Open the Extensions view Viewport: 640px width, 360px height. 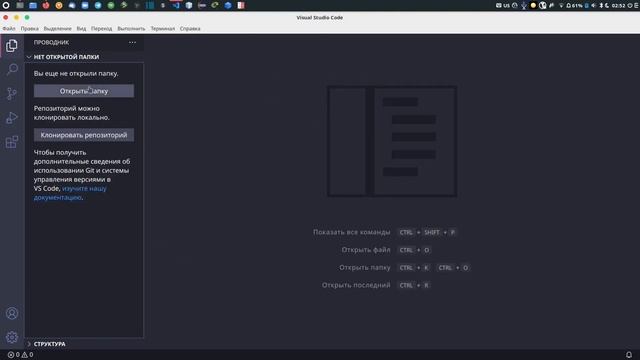pyautogui.click(x=12, y=142)
